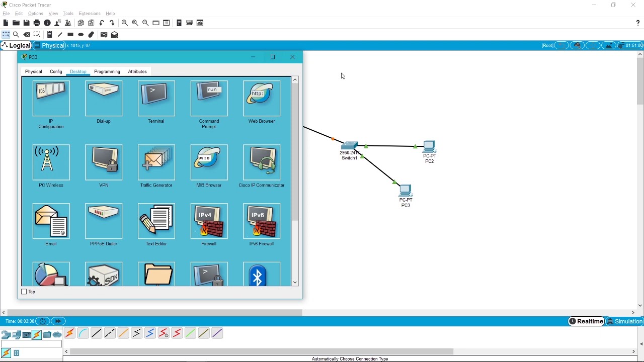
Task: Click the Set Tiled Background icon
Action: point(609,46)
